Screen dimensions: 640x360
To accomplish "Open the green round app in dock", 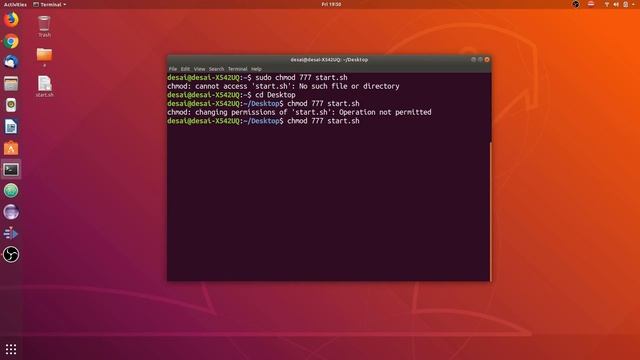I will point(11,191).
